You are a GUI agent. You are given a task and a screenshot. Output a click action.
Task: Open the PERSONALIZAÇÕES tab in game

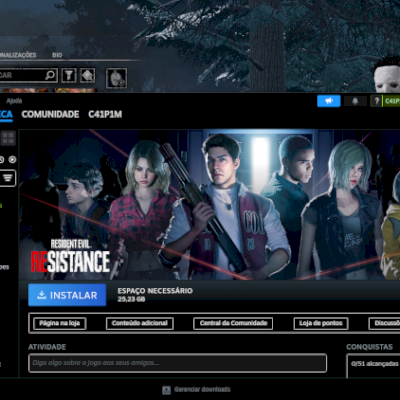click(18, 55)
